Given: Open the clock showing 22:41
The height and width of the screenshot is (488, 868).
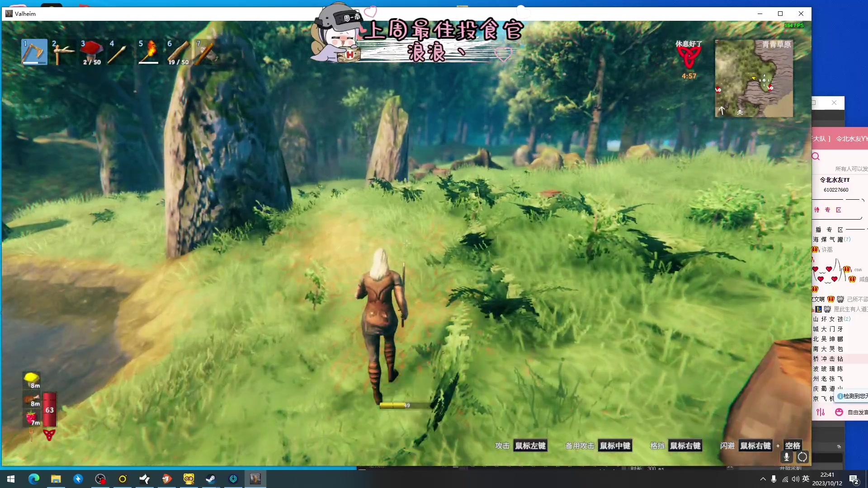Looking at the screenshot, I should (827, 479).
